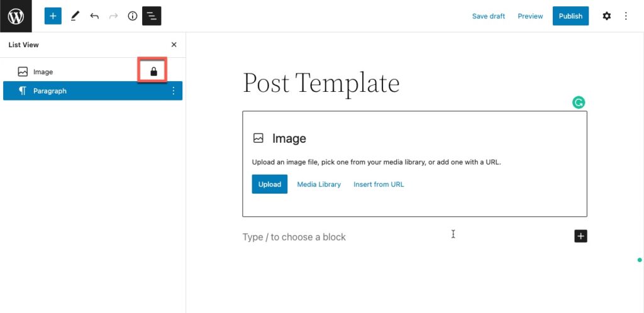Click Save draft

[x=488, y=16]
